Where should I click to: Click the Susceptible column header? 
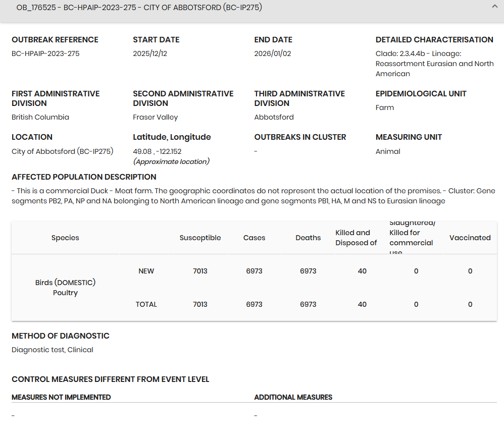(200, 238)
